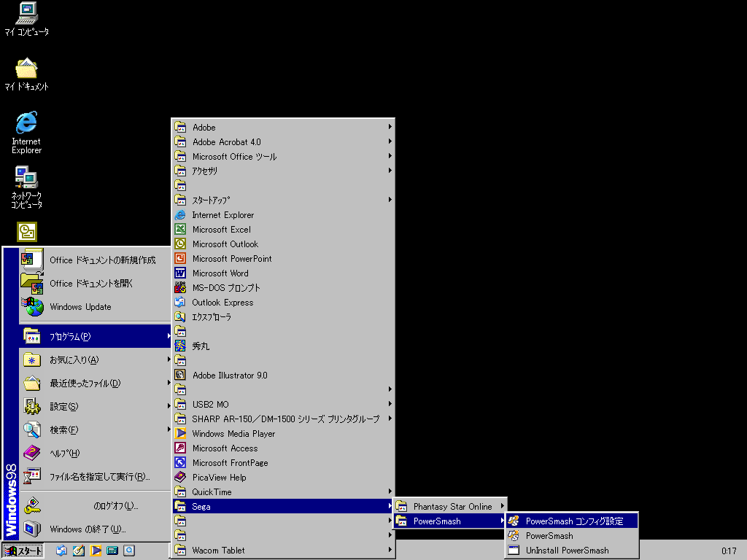The height and width of the screenshot is (560, 747).
Task: Click the MS-DOS プロンプト icon
Action: 180,287
